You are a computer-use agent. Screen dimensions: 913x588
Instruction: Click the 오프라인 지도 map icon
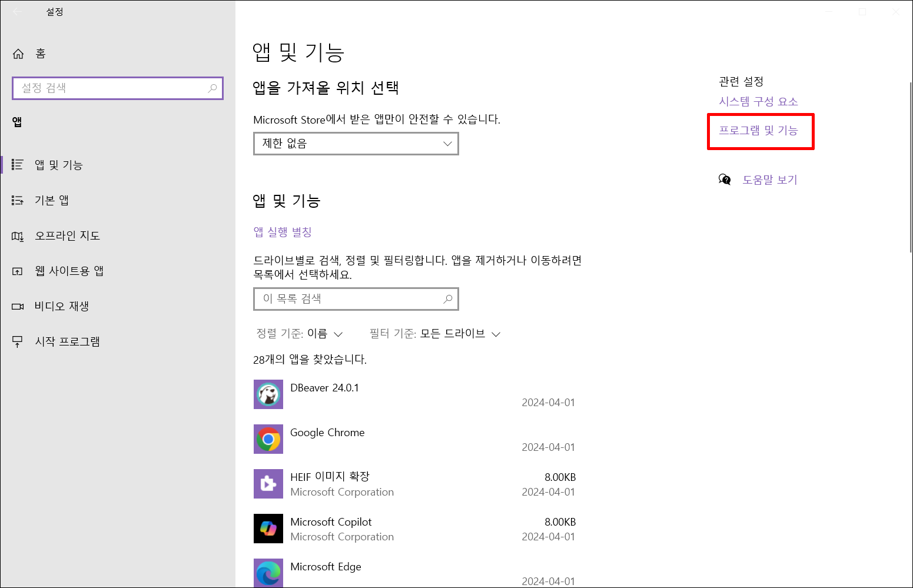pyautogui.click(x=18, y=236)
